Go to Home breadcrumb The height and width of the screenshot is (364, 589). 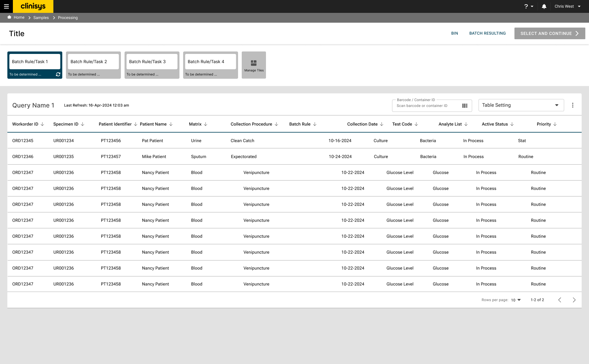[x=19, y=17]
